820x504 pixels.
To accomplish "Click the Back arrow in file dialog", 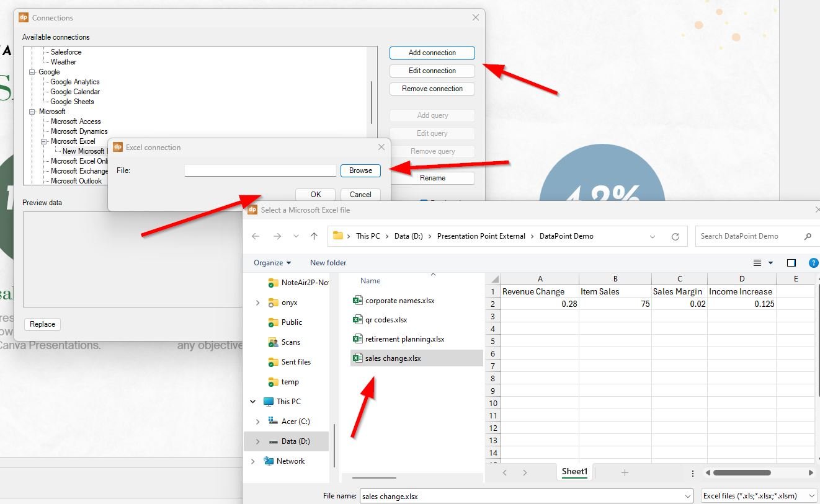I will coord(256,236).
